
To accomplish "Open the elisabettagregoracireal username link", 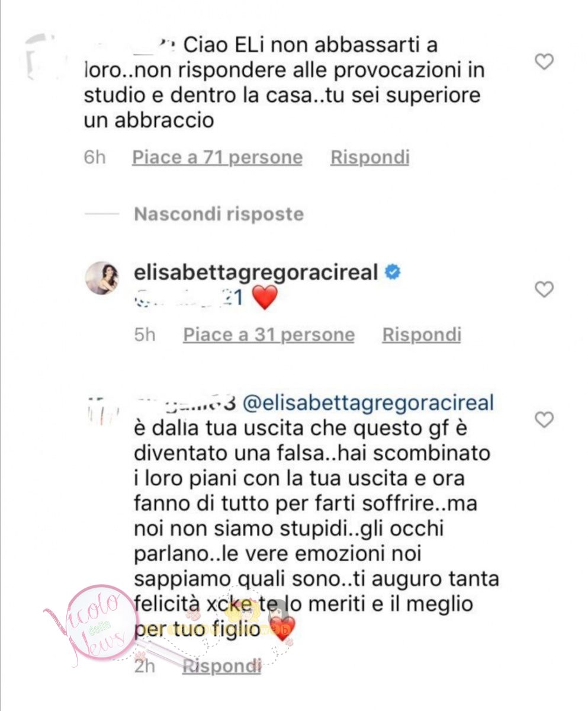I will pos(256,273).
